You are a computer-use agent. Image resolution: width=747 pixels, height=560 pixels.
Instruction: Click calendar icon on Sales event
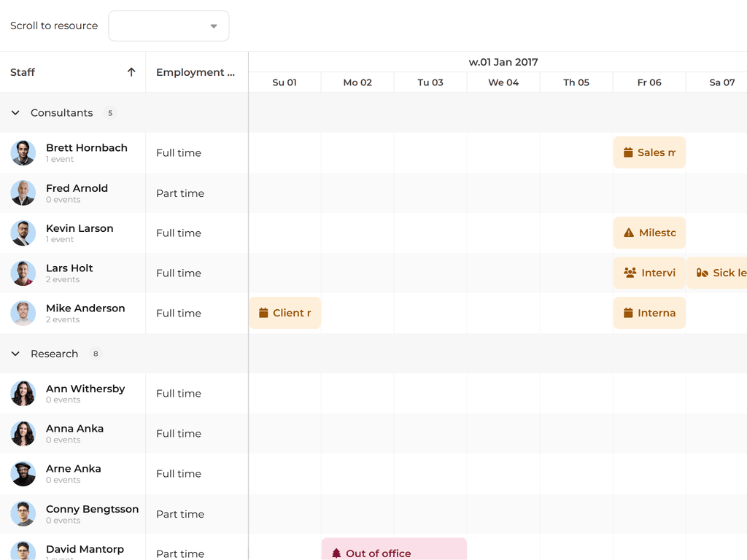[x=628, y=153]
